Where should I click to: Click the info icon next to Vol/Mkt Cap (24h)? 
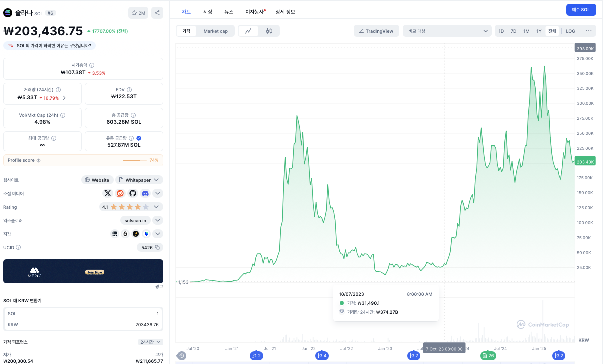(x=64, y=115)
